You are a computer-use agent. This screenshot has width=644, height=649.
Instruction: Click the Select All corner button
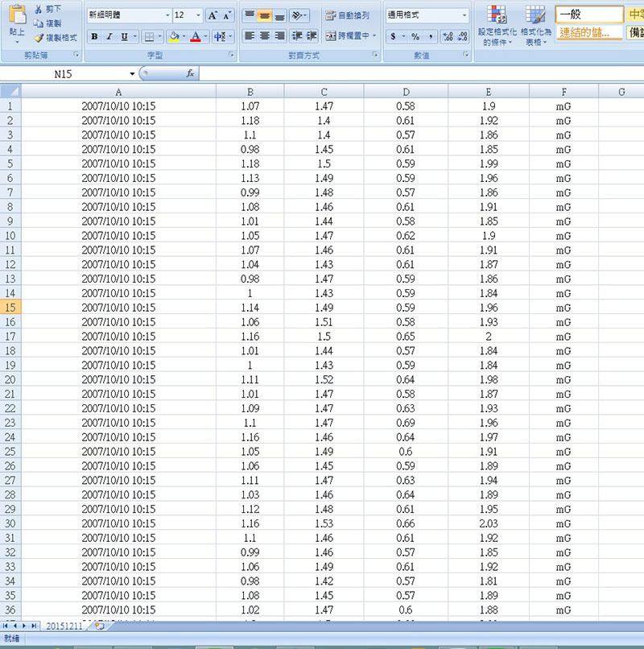click(x=10, y=91)
